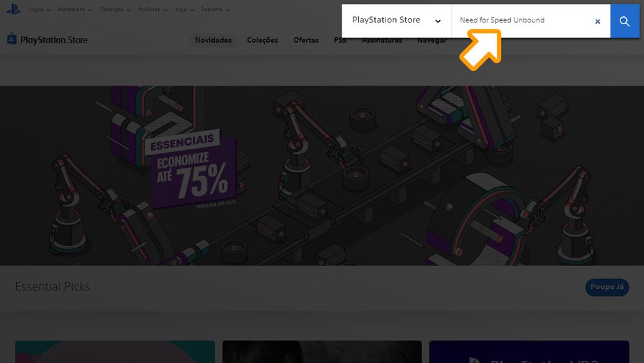Expand the Suporte menu
644x363 pixels.
[215, 10]
